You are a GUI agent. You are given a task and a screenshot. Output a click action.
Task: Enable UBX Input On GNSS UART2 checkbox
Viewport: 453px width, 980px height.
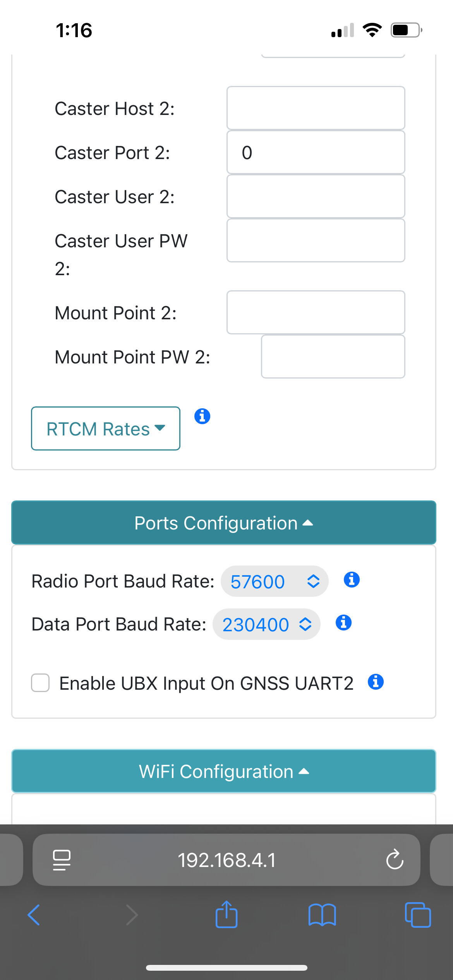[40, 683]
